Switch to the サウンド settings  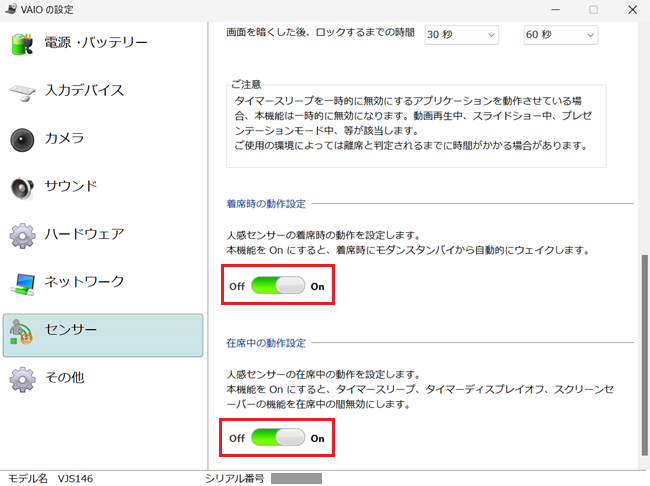(71, 185)
